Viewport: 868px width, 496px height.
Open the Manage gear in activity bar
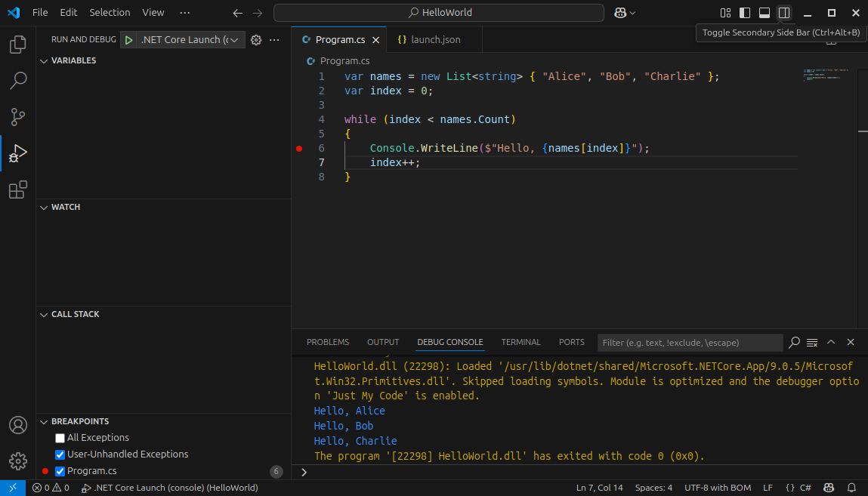[x=17, y=461]
